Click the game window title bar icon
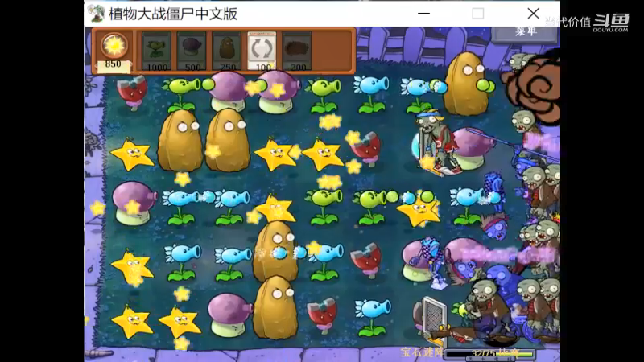 (x=96, y=14)
